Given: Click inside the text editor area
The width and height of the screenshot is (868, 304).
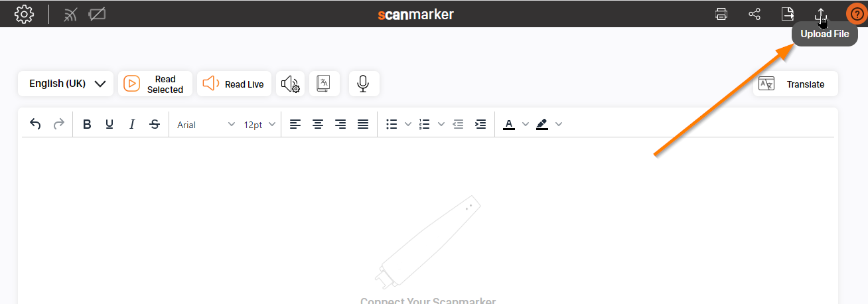Looking at the screenshot, I should point(427,219).
